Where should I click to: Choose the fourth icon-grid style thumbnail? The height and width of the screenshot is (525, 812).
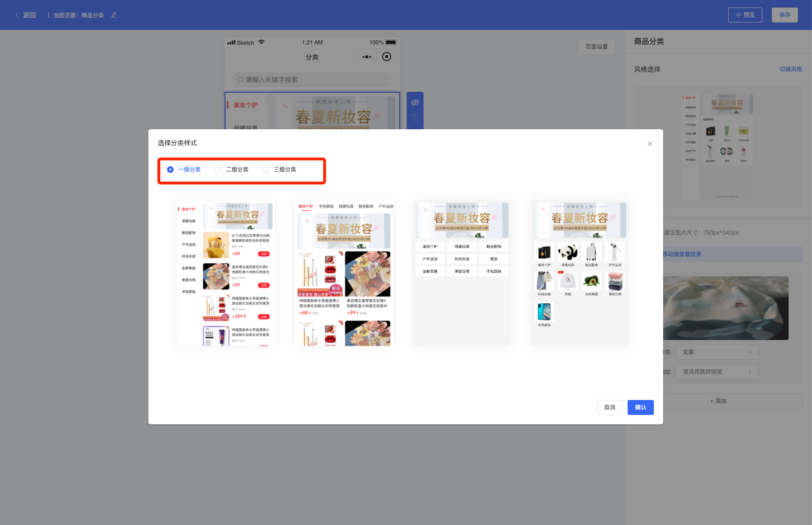pos(579,274)
